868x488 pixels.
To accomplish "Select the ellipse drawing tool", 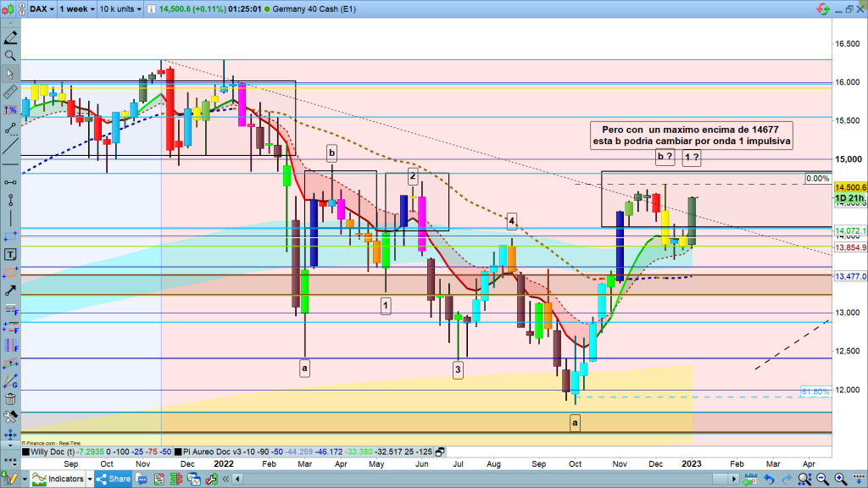I will point(10,273).
